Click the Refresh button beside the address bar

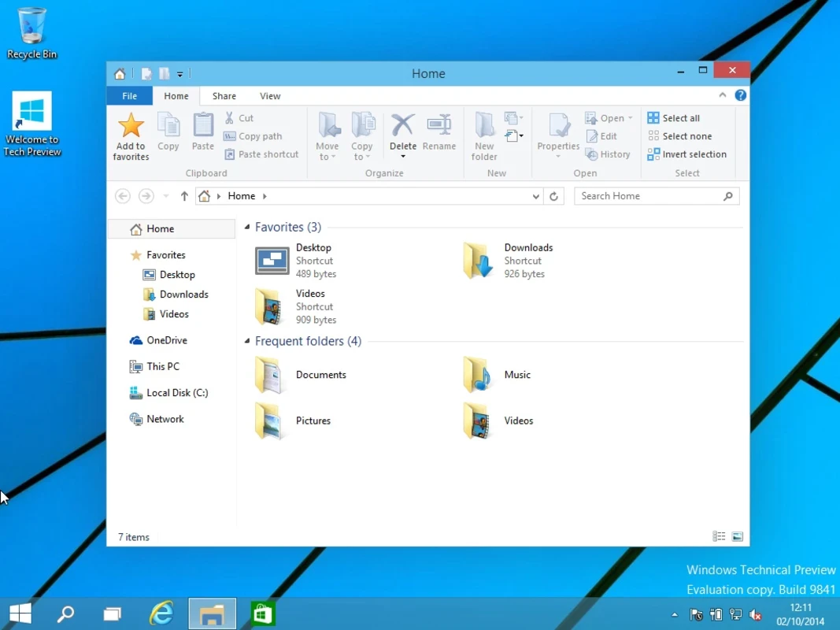click(x=554, y=196)
